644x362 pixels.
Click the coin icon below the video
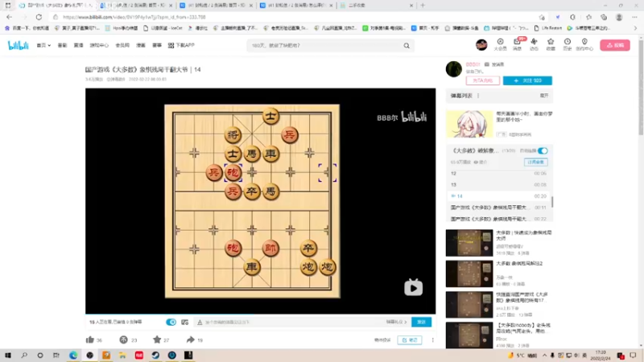123,339
